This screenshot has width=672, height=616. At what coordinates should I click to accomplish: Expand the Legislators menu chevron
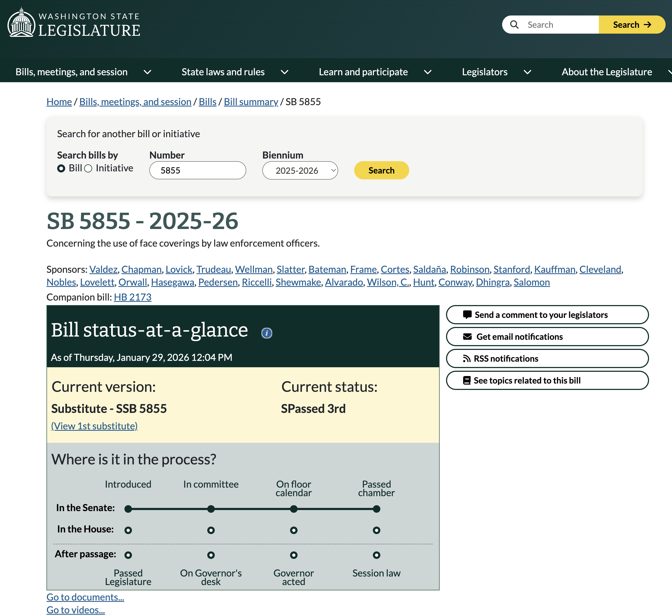[527, 72]
